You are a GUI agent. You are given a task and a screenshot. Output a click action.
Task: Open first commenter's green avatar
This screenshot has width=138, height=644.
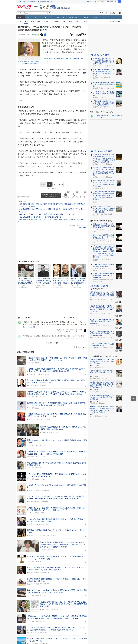tap(19, 323)
